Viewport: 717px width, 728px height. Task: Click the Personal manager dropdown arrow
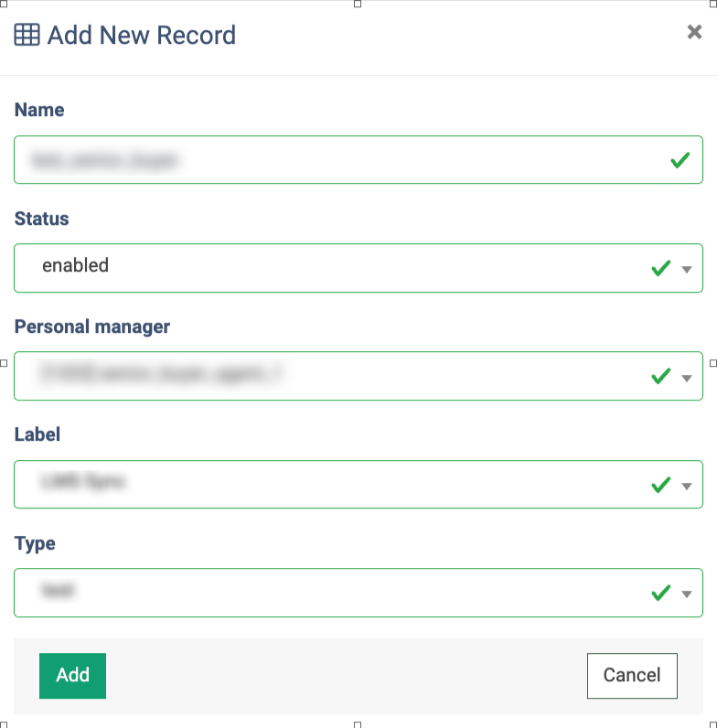pos(687,378)
